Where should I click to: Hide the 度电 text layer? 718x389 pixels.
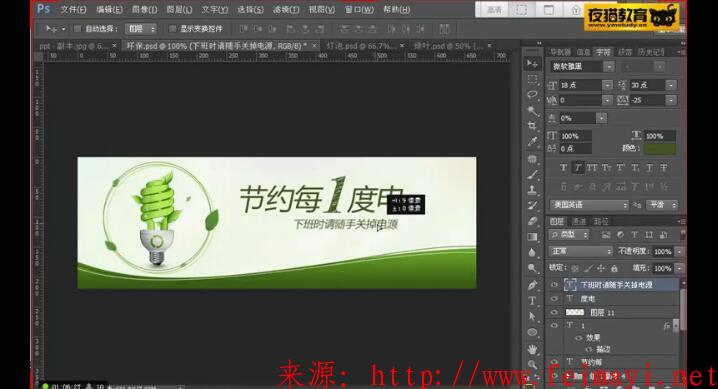click(554, 298)
